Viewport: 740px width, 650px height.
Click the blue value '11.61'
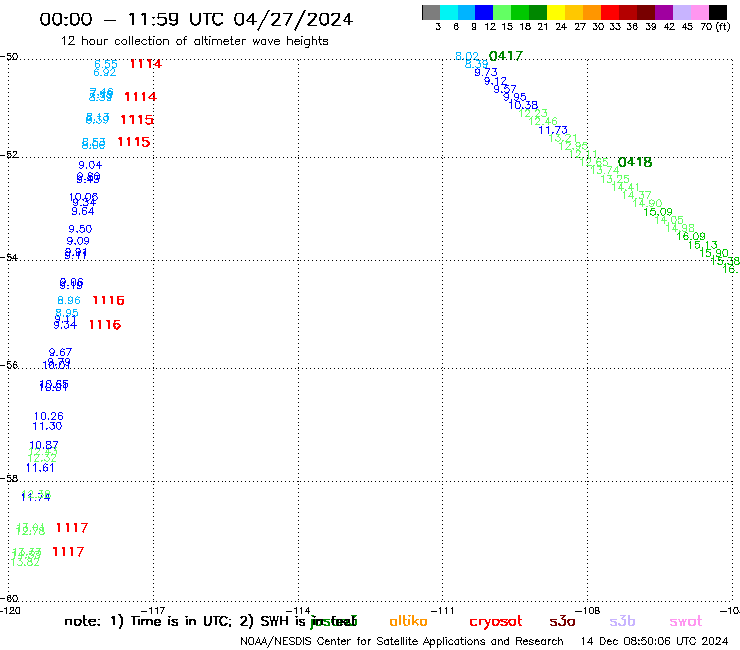(40, 468)
